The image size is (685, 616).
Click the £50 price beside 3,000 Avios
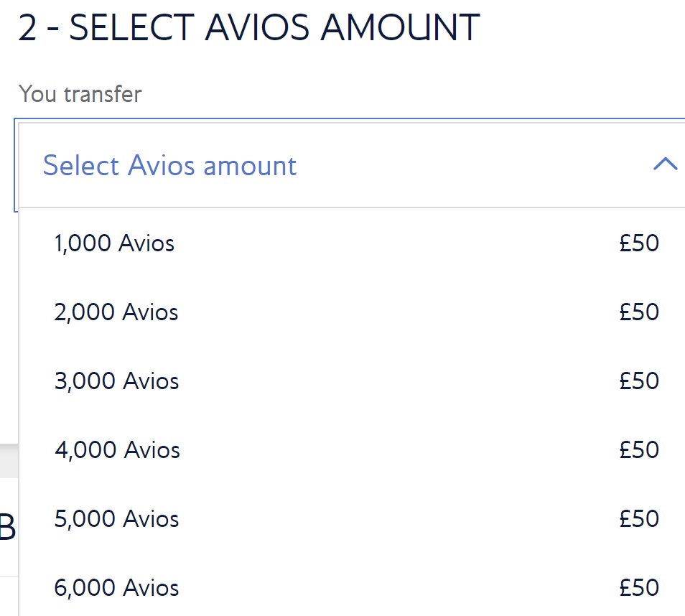pyautogui.click(x=640, y=381)
